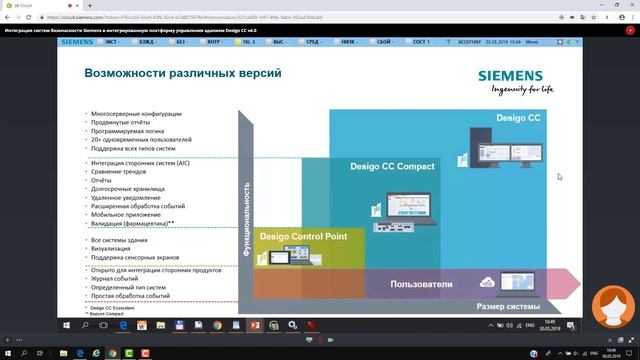Open the СБОЙ dropdown in Desigo bar
The image size is (640, 360).
384,42
